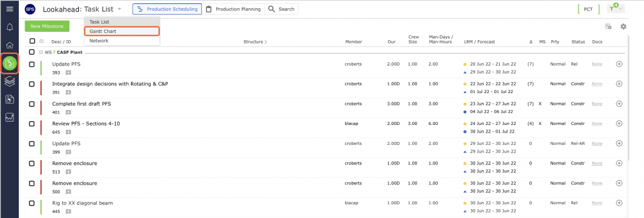644x218 pixels.
Task: Add comment on task 500
Action: click(68, 192)
